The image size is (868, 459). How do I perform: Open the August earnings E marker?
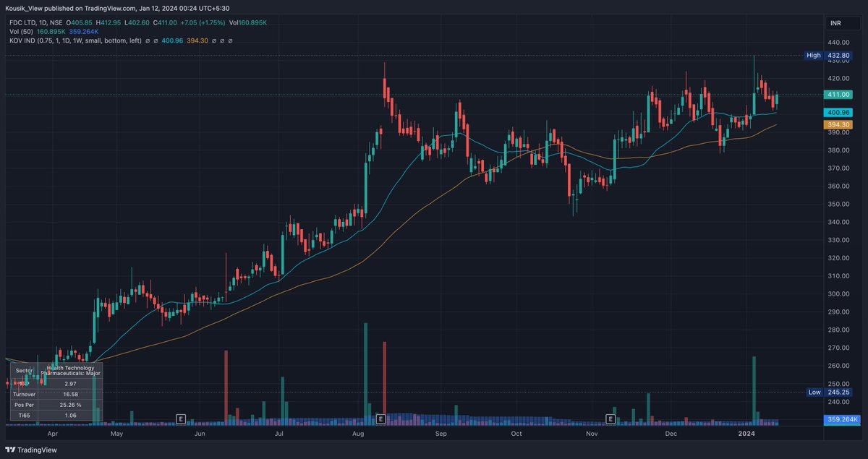click(x=380, y=419)
